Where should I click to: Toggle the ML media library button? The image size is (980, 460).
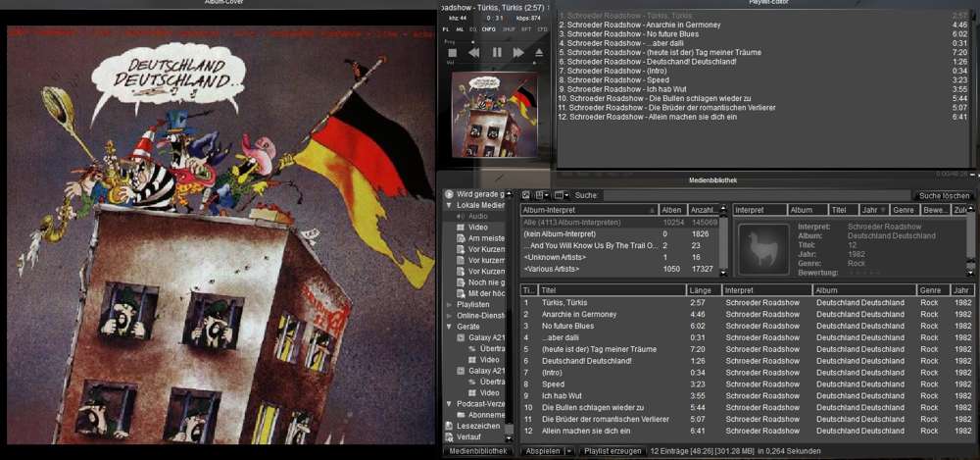pos(460,29)
